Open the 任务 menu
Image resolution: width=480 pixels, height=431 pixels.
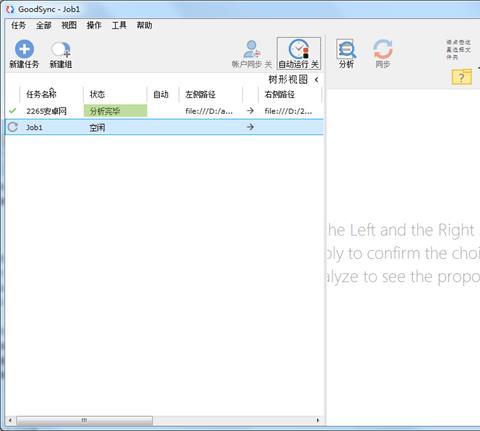click(18, 25)
